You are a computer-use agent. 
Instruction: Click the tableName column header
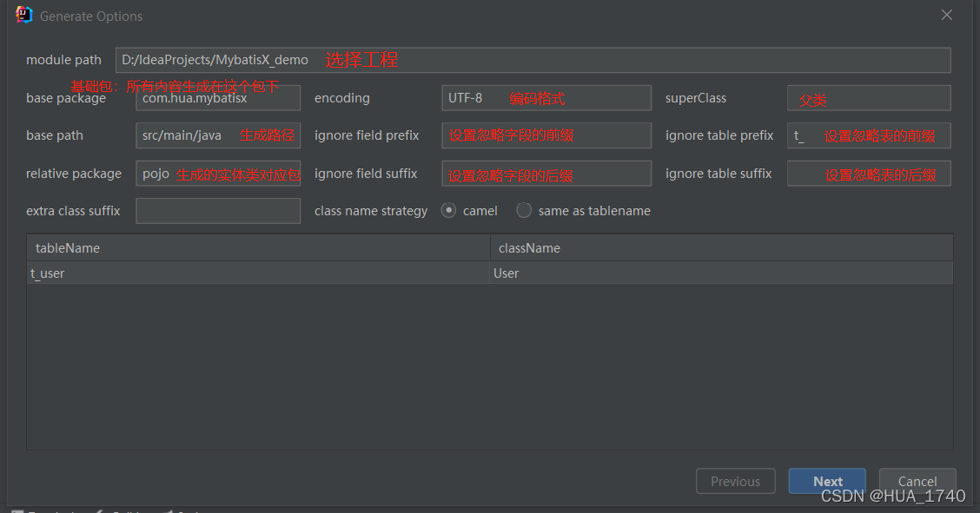point(258,247)
